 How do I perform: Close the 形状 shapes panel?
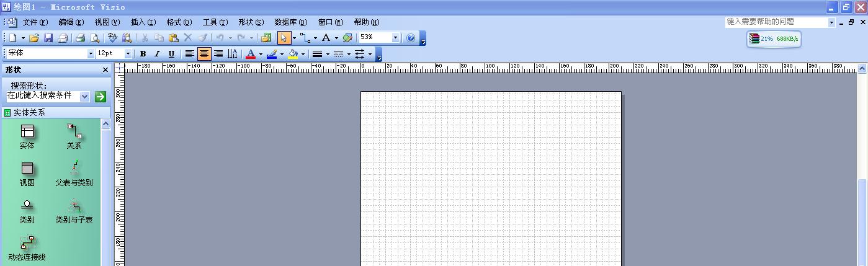[x=105, y=70]
